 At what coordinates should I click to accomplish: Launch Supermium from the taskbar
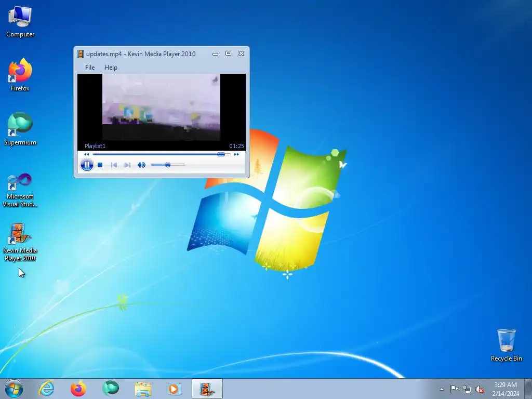coord(110,389)
